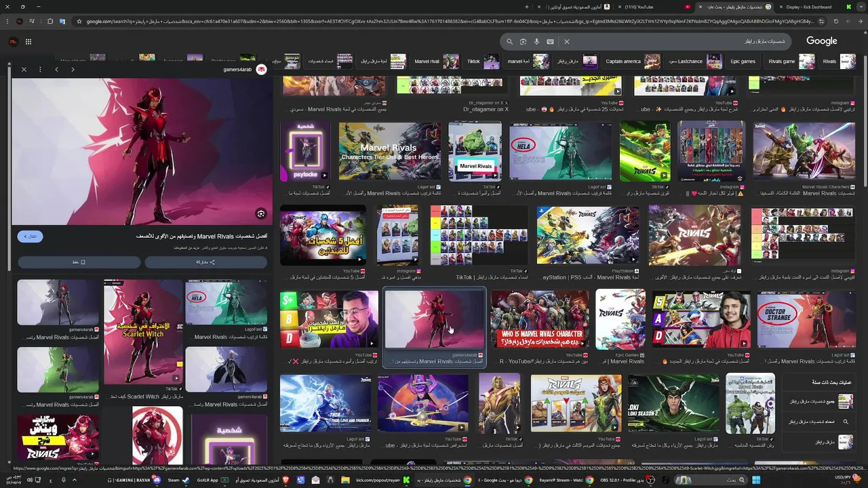Close the image preview panel
The height and width of the screenshot is (488, 868).
[x=24, y=69]
